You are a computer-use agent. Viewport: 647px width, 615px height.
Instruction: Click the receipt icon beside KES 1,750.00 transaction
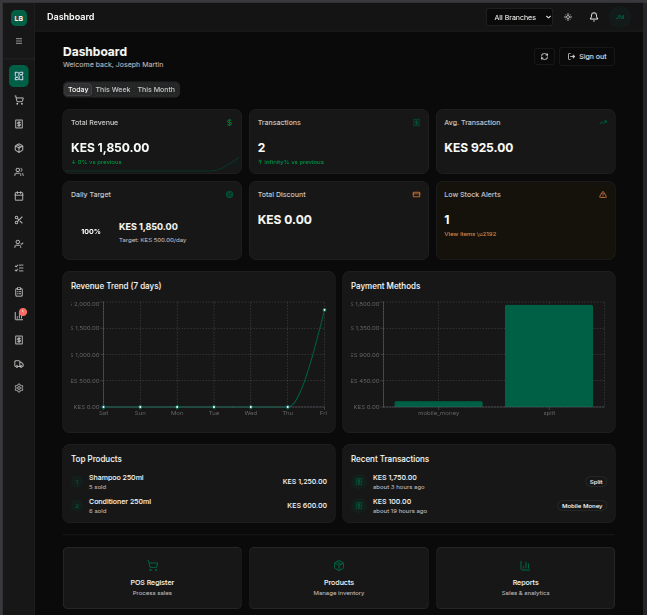pyautogui.click(x=359, y=481)
